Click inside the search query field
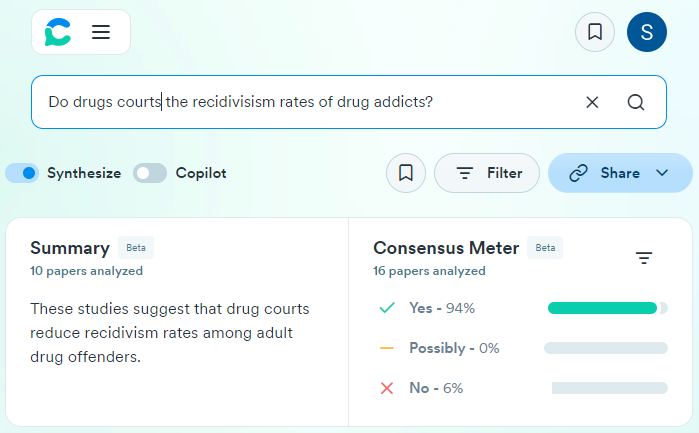 [300, 102]
